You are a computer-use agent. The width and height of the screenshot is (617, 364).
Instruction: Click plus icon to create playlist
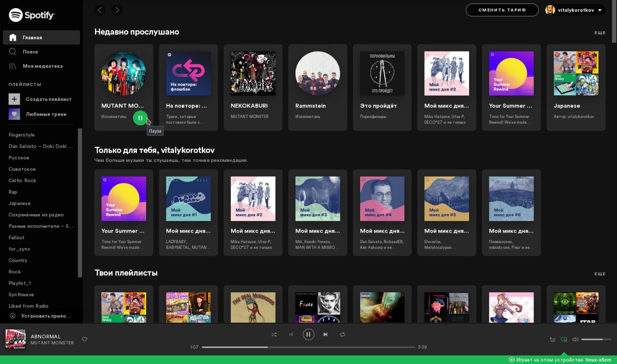[14, 99]
